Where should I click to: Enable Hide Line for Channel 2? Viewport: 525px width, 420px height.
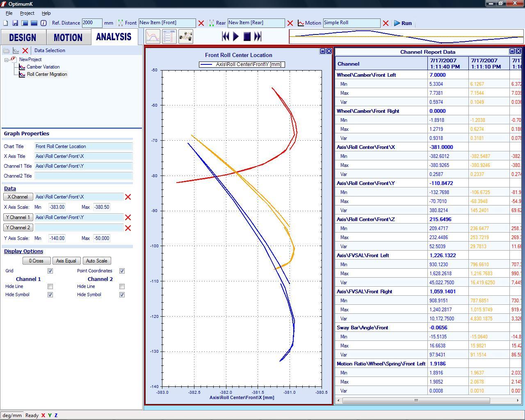click(122, 287)
